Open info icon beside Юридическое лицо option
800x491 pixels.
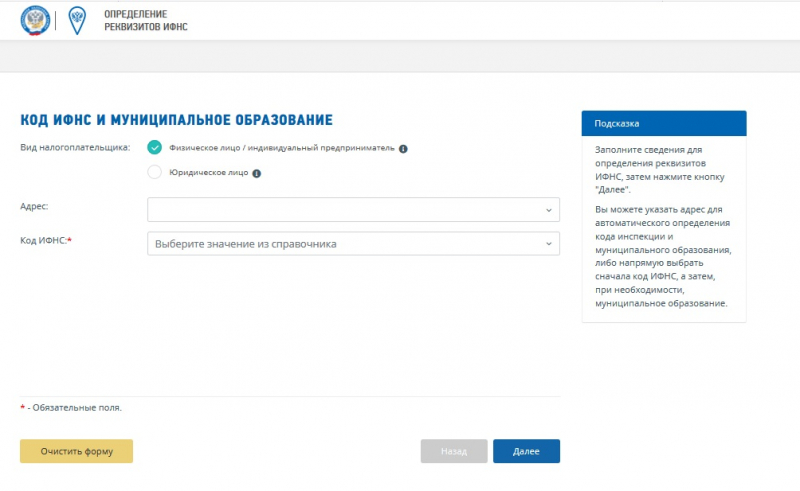[256, 173]
